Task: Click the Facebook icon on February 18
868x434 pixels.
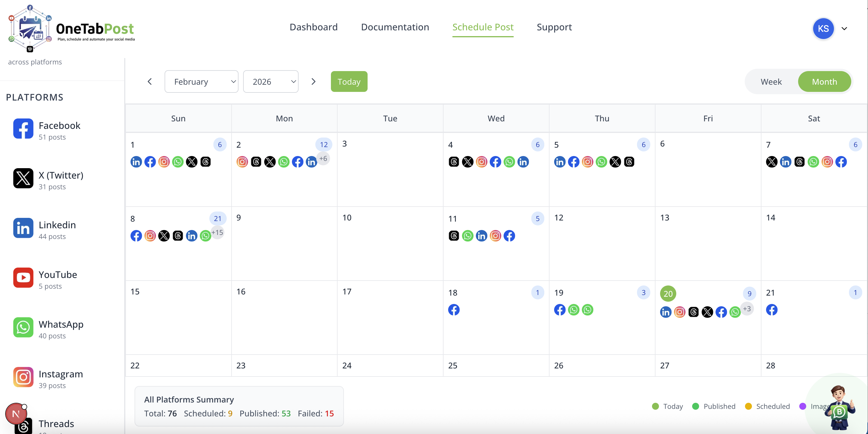Action: point(454,309)
